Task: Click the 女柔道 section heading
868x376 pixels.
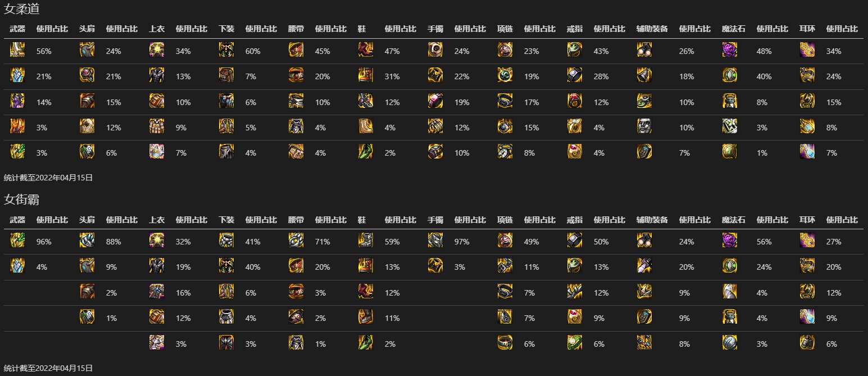Action: point(21,8)
